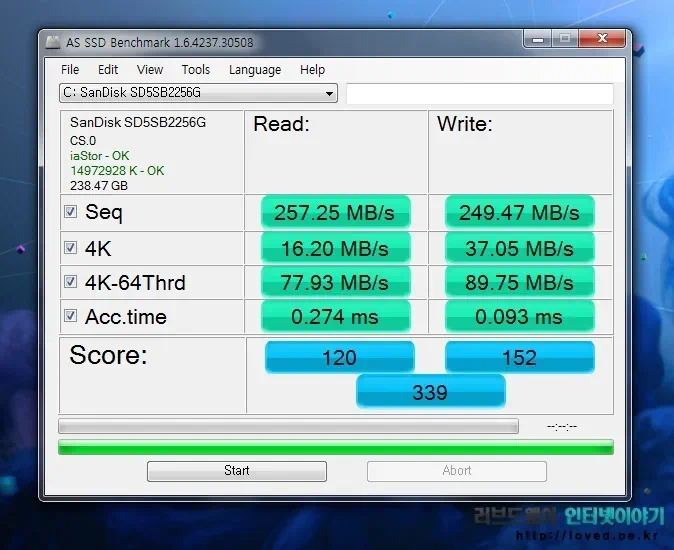Viewport: 674px width, 550px height.
Task: Click the Abort button
Action: click(457, 471)
